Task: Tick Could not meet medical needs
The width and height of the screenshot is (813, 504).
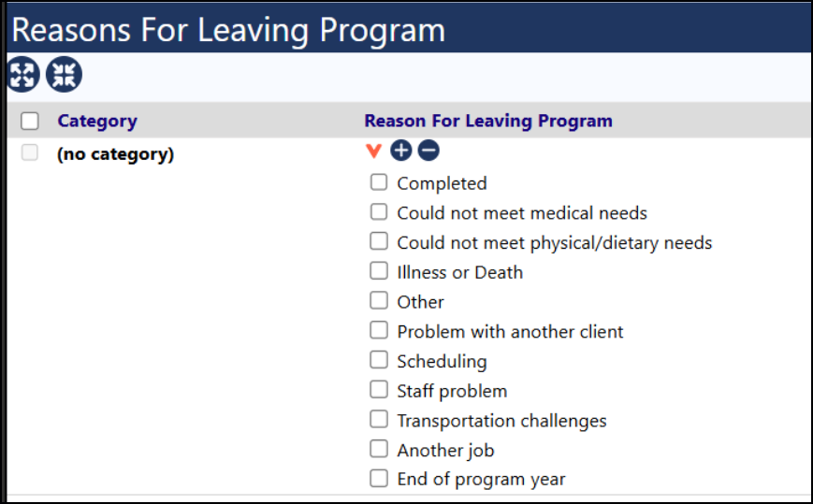Action: (379, 211)
